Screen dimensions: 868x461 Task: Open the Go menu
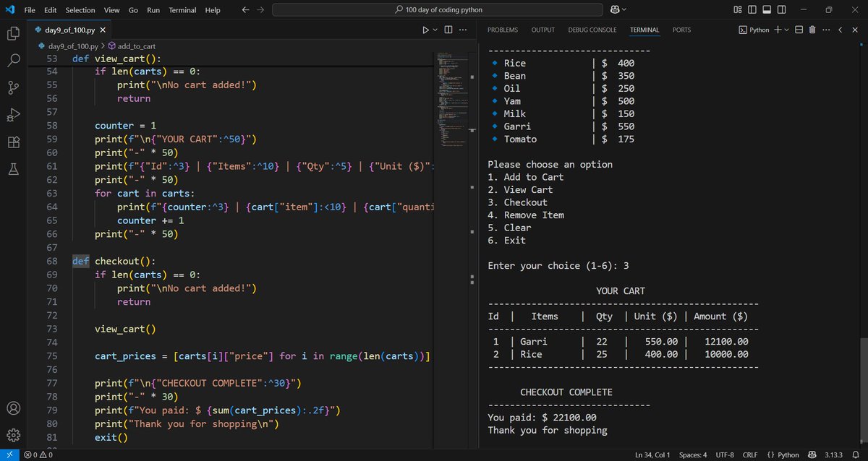point(133,10)
